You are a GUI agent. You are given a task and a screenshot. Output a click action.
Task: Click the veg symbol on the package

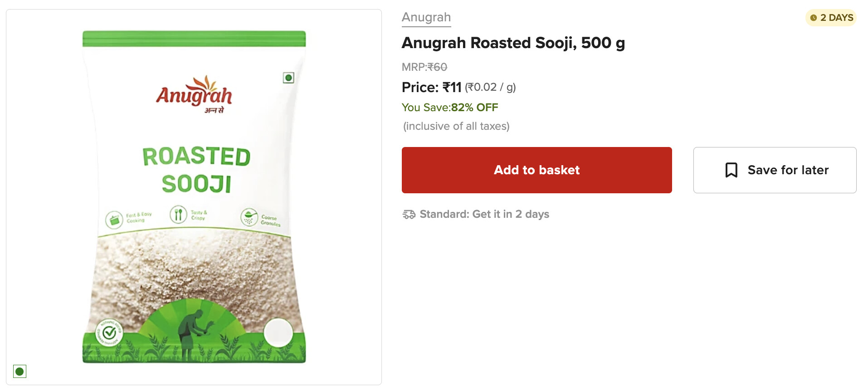coord(288,78)
